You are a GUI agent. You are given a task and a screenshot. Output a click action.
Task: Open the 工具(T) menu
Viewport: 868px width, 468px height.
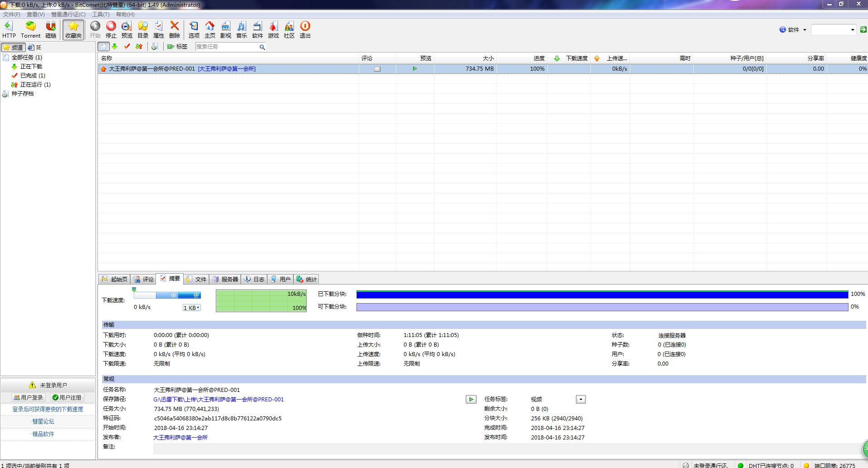[101, 14]
